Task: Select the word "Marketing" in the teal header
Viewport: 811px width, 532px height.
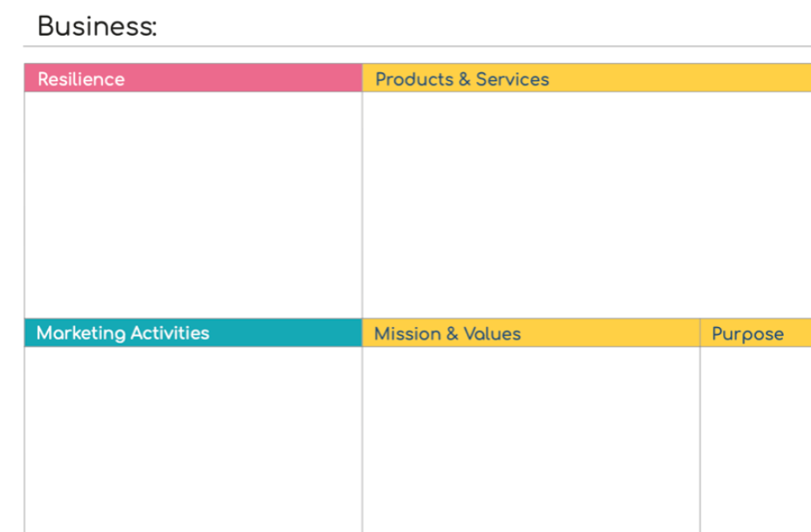Action: pyautogui.click(x=81, y=333)
